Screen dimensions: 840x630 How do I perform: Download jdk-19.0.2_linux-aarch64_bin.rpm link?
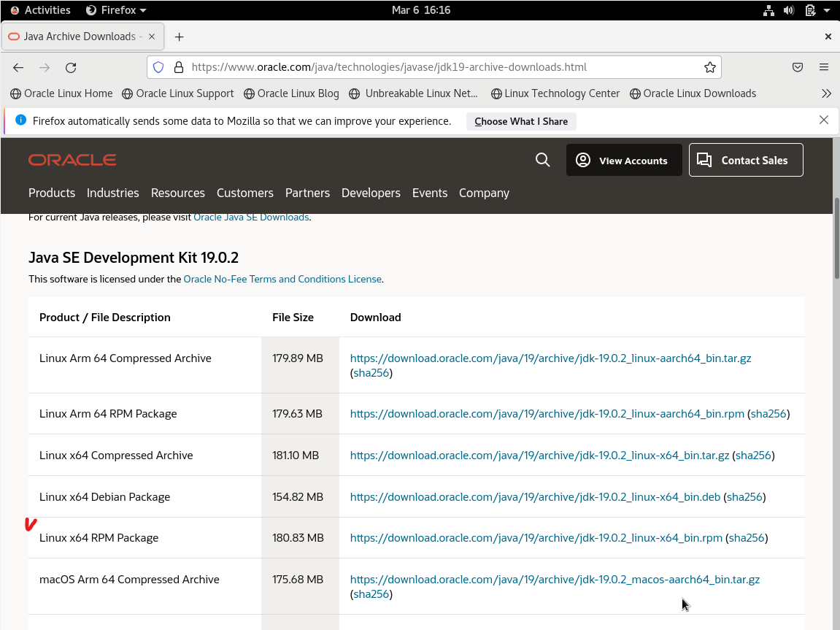point(547,414)
